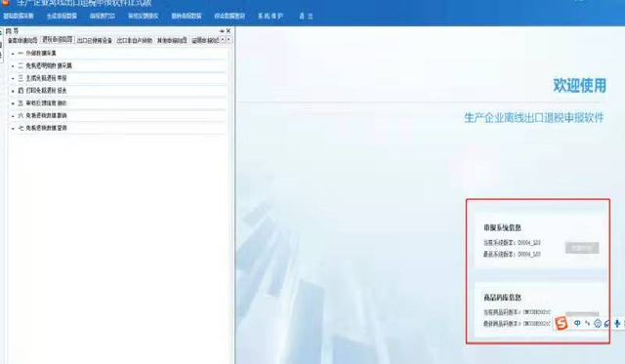This screenshot has width=625, height=364.
Task: Open the 基础数据采集 menu
Action: [19, 16]
